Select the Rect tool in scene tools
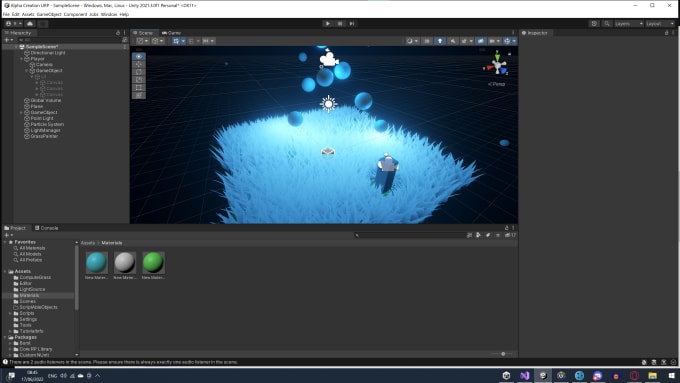The width and height of the screenshot is (680, 383). [139, 88]
